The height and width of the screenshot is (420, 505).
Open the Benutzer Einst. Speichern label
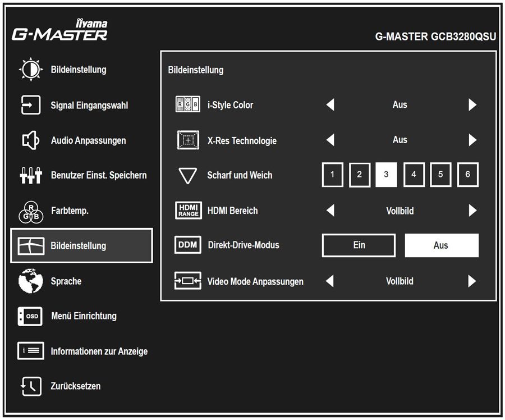(x=99, y=175)
